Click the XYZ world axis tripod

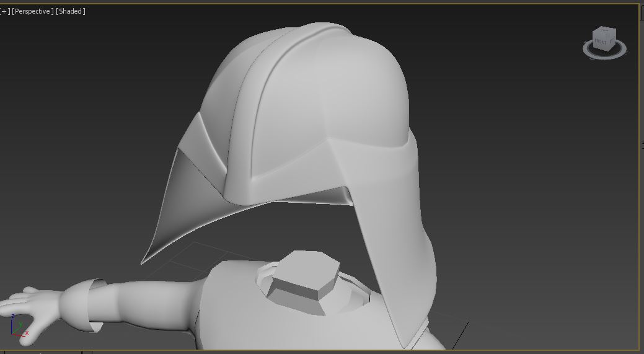pyautogui.click(x=19, y=328)
